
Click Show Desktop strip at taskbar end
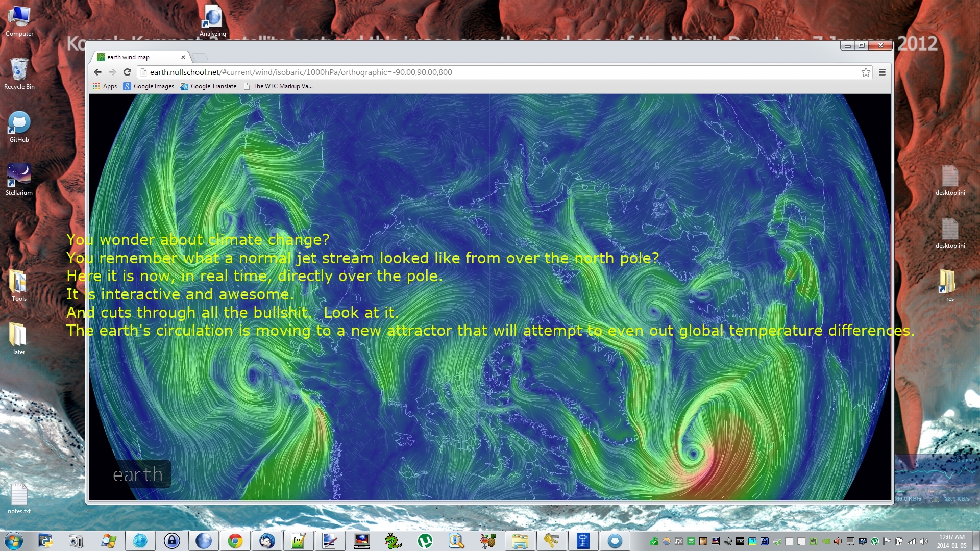[x=976, y=541]
